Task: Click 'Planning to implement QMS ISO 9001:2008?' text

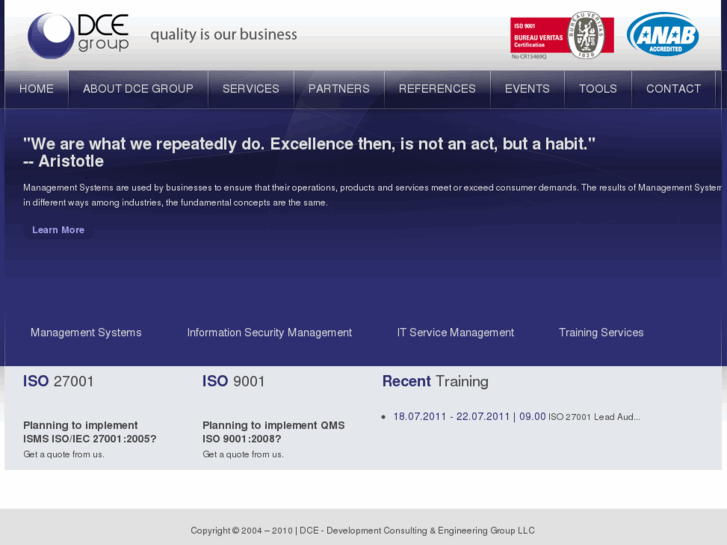Action: pyautogui.click(x=274, y=432)
